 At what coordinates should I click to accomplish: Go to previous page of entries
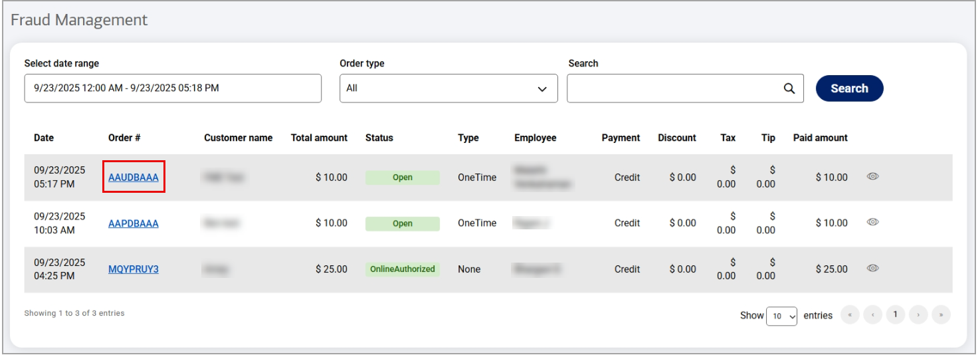pos(872,314)
